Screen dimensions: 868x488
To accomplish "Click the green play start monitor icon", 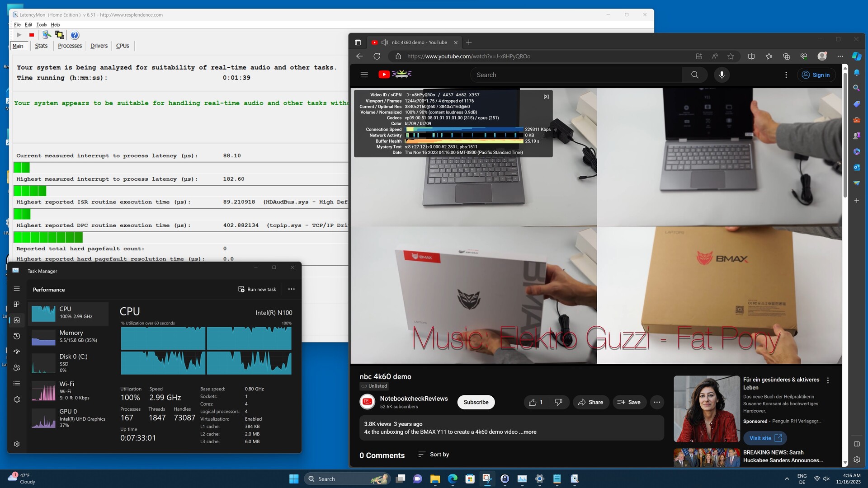I will (x=19, y=35).
